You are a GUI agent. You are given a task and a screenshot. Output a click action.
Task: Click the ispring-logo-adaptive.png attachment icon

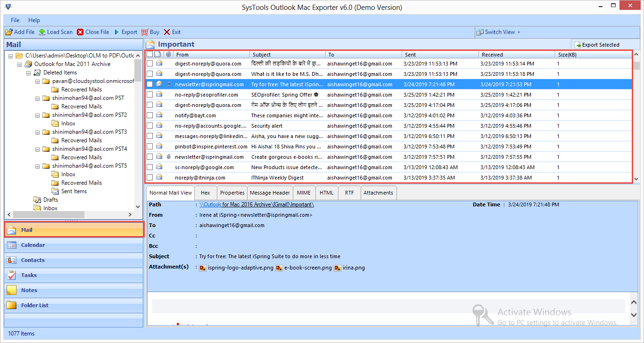pyautogui.click(x=202, y=268)
